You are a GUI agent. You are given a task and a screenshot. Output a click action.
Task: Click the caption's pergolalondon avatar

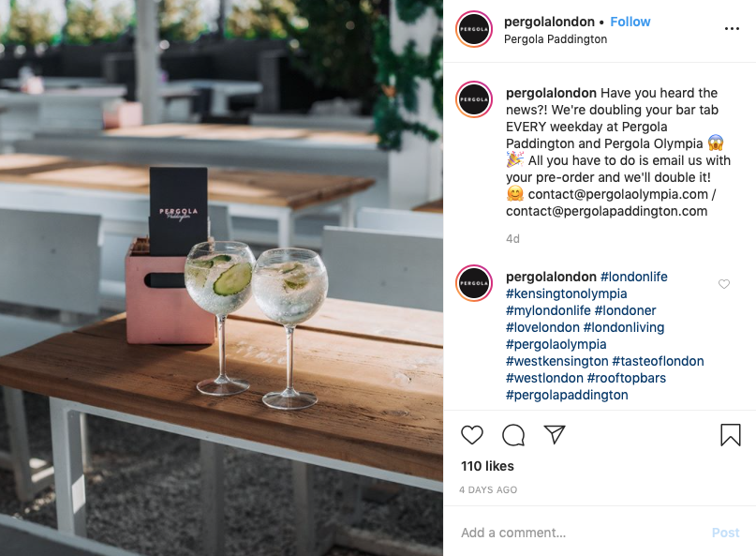[474, 99]
